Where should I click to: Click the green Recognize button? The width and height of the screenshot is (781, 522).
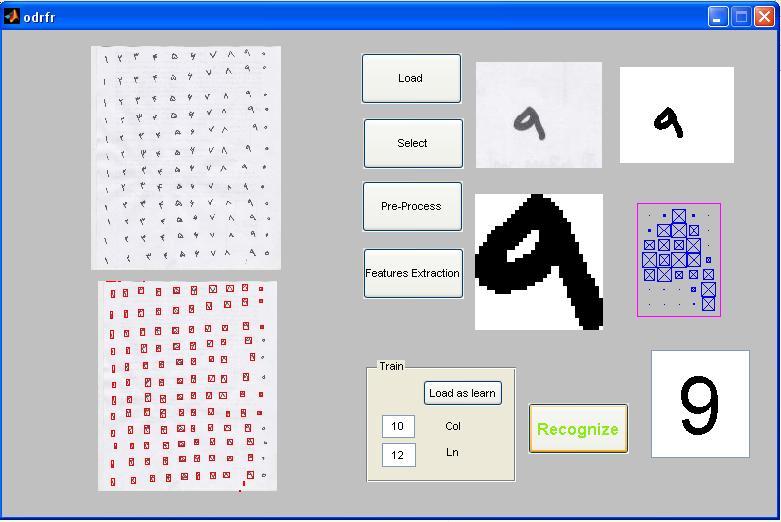tap(578, 429)
